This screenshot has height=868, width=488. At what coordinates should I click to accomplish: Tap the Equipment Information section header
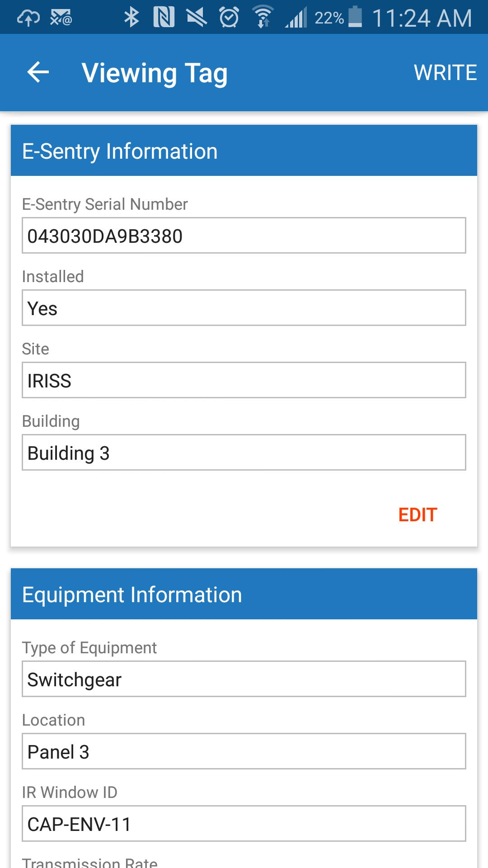click(x=244, y=594)
